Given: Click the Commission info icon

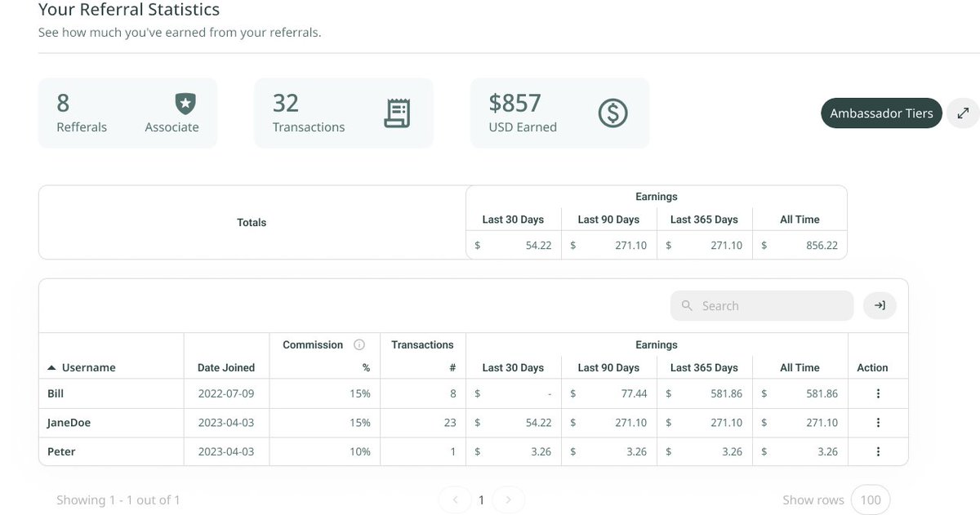Looking at the screenshot, I should [359, 344].
